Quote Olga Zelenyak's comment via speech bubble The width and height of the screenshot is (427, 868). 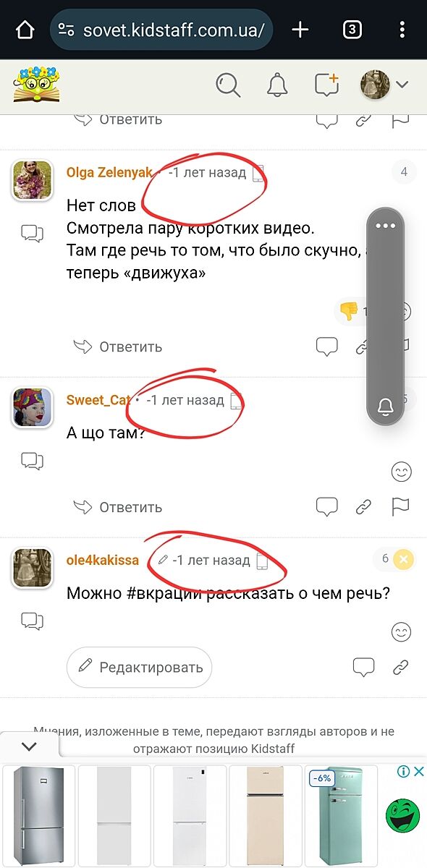pos(327,346)
